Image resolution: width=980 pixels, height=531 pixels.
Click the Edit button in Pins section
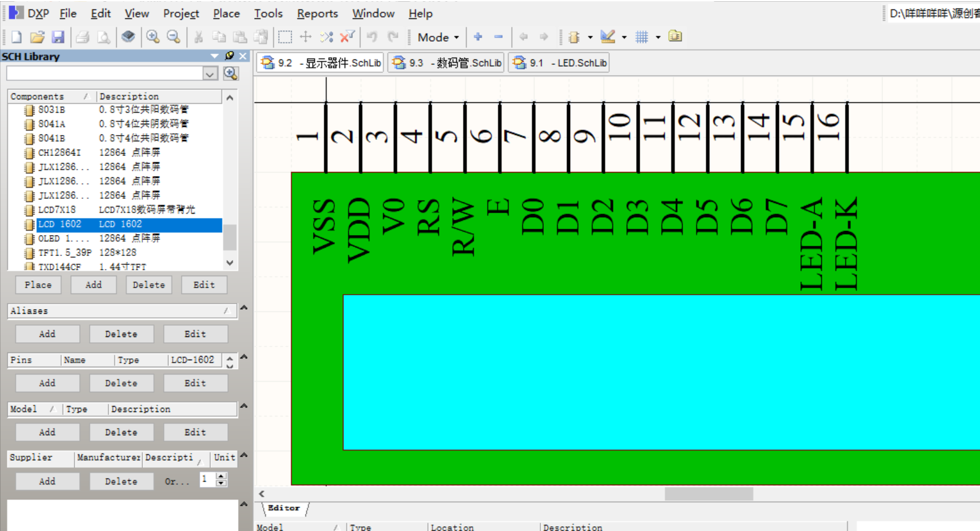tap(195, 383)
